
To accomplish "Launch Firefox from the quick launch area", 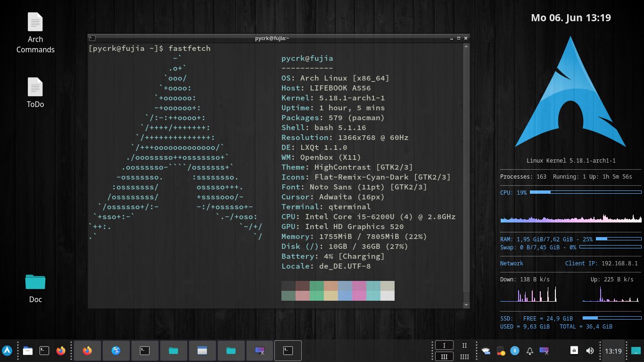I will click(61, 351).
